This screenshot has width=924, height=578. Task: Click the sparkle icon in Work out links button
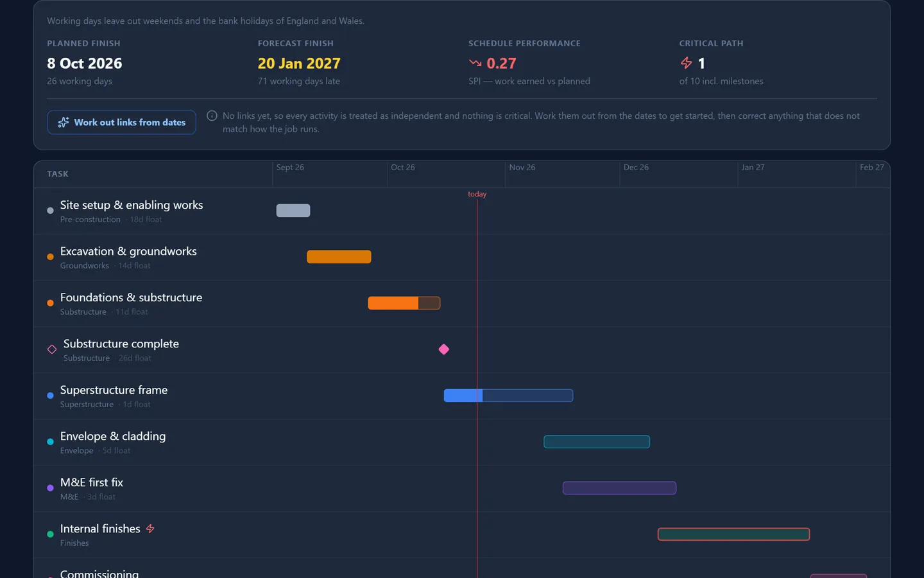click(x=64, y=122)
